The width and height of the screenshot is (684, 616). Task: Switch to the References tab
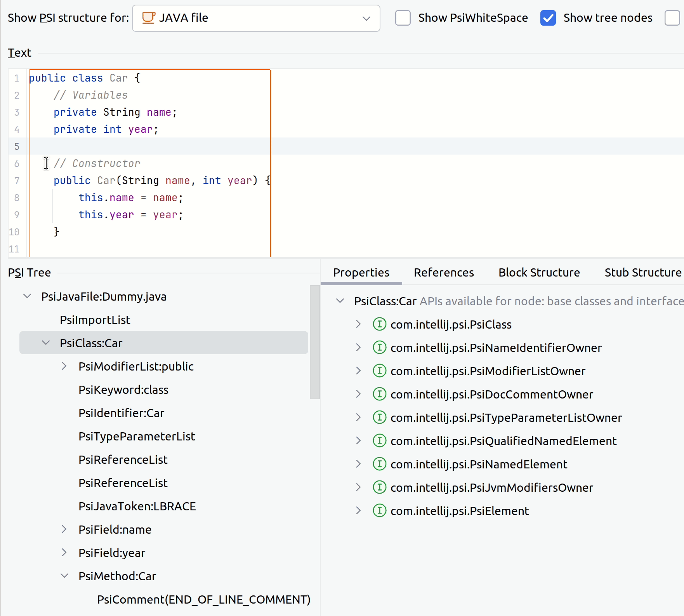444,273
